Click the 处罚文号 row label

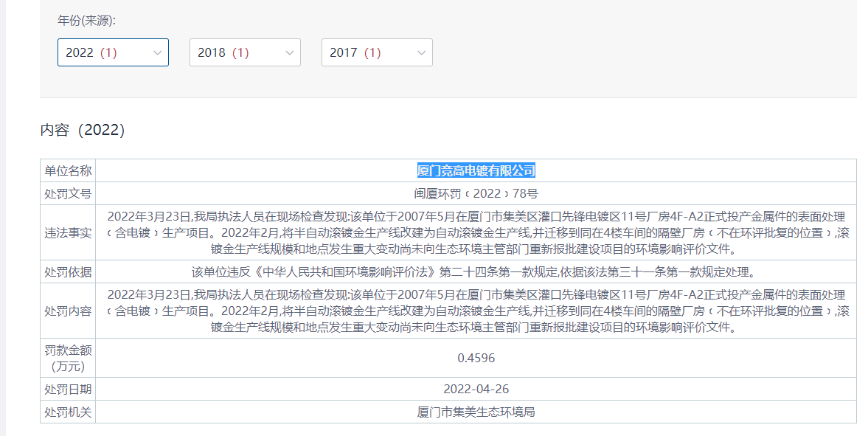[68, 194]
